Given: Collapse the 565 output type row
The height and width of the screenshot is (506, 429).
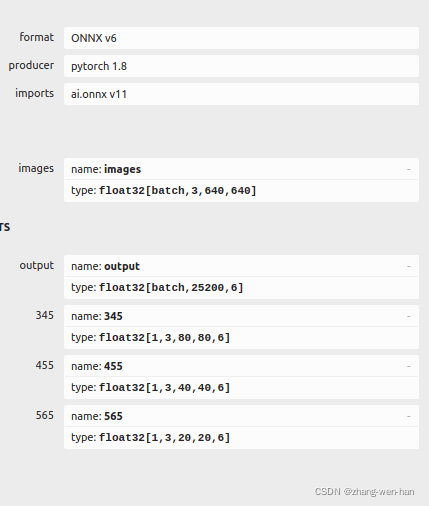Looking at the screenshot, I should [409, 416].
